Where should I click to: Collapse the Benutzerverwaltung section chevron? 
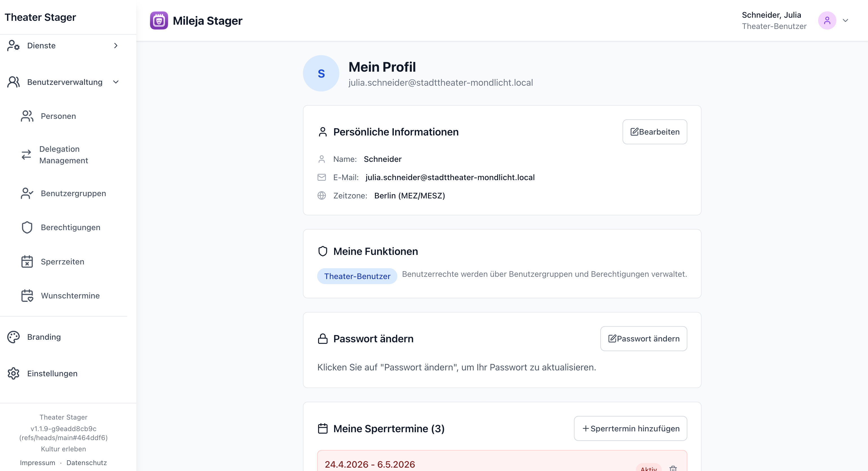pos(116,82)
